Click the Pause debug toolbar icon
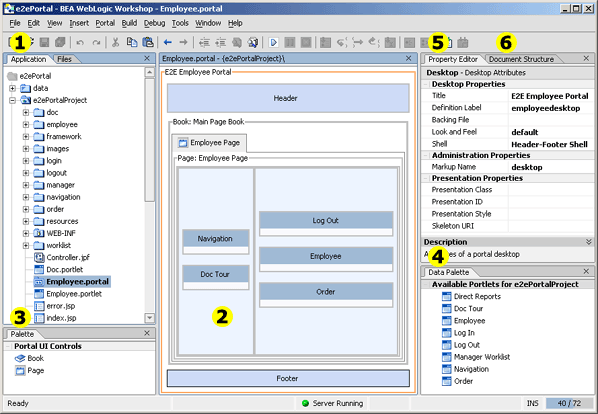The height and width of the screenshot is (414, 598). click(x=290, y=42)
